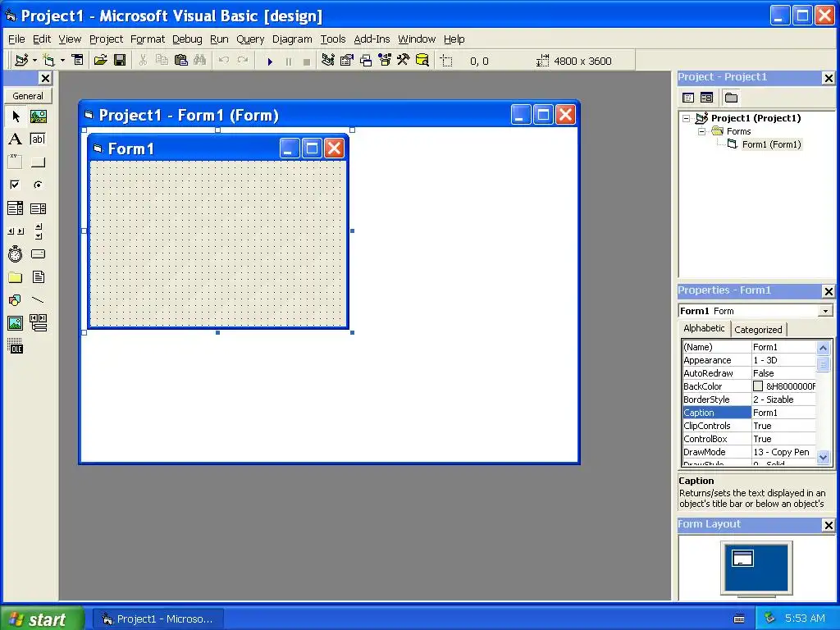Open the Form1 Form object dropdown

pos(825,311)
